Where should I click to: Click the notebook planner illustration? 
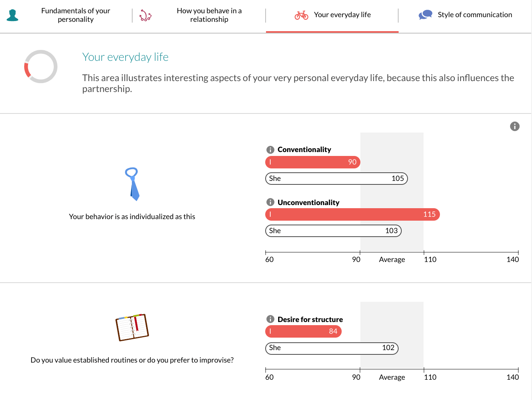[x=132, y=327]
